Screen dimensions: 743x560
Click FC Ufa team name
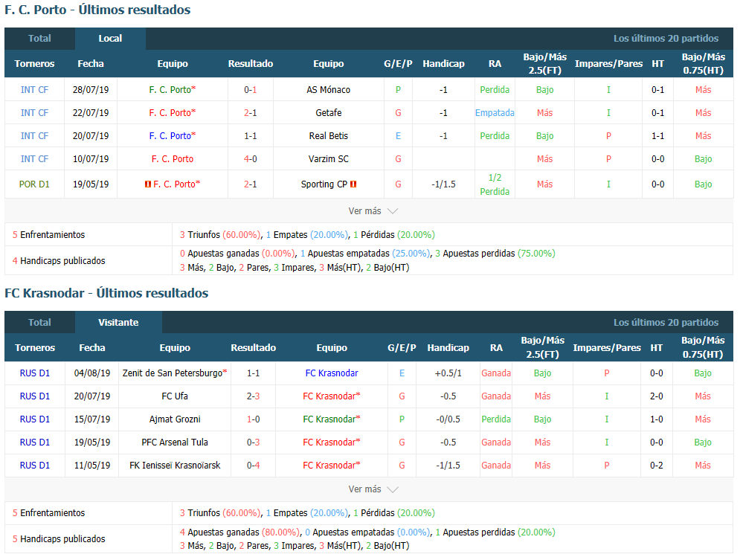coord(174,396)
